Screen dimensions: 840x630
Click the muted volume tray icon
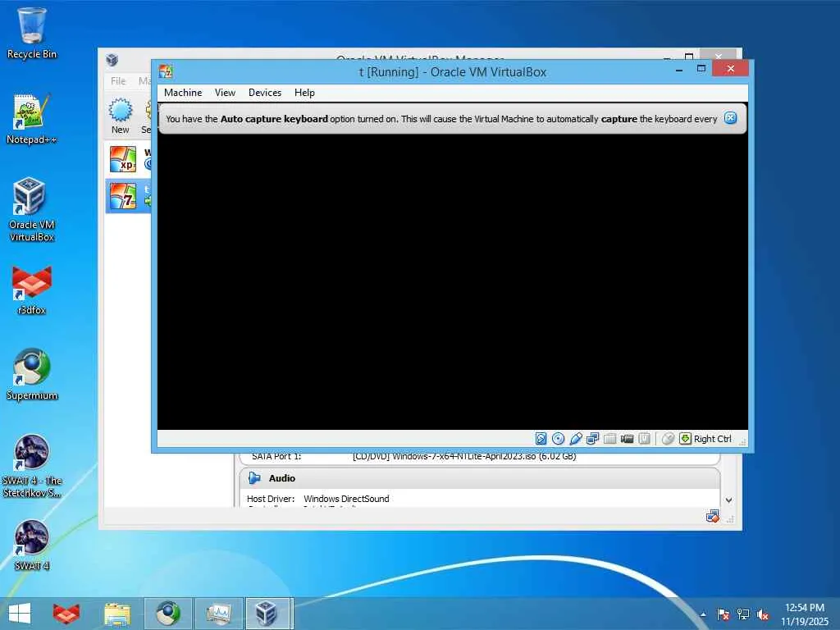(763, 614)
